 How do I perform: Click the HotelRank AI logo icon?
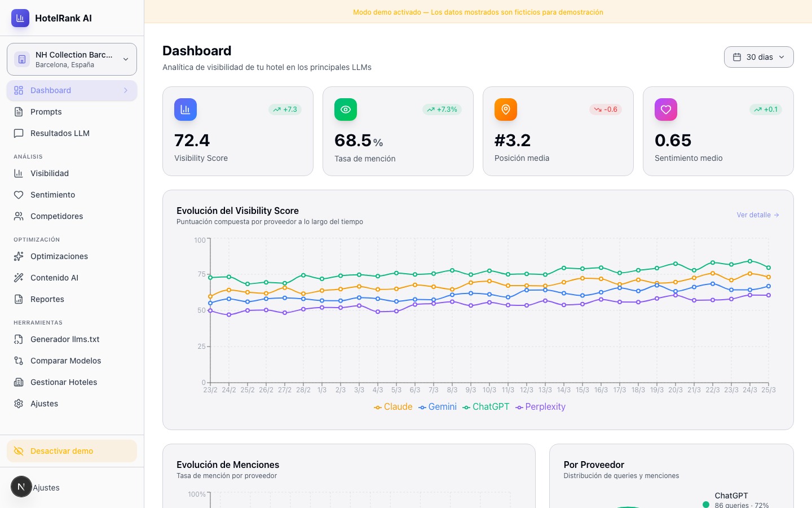click(x=20, y=18)
